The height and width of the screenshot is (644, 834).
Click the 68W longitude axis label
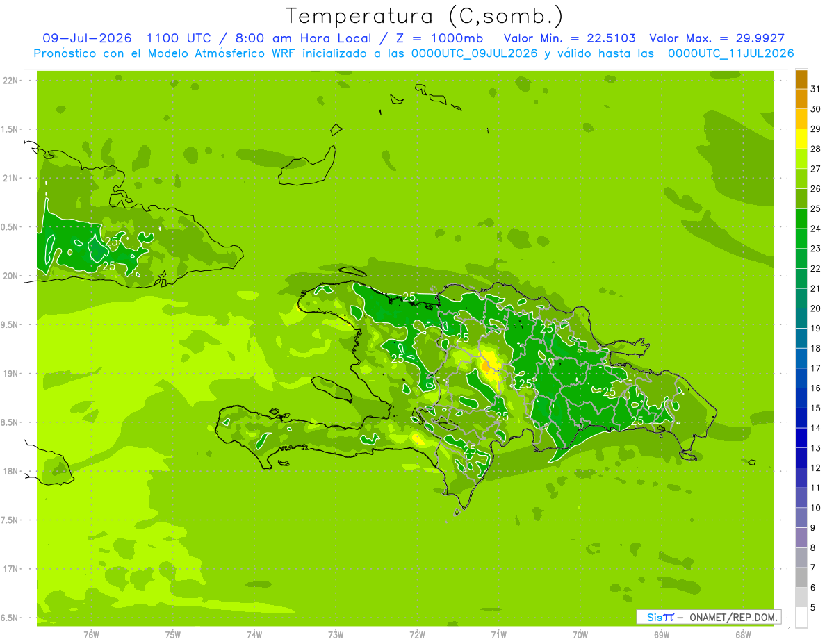point(743,634)
